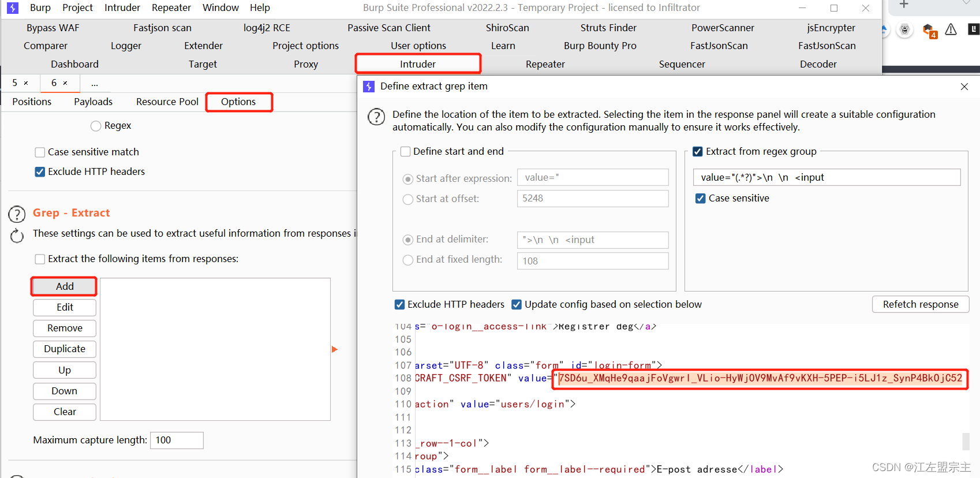This screenshot has height=478, width=980.
Task: Click the Refetch response button
Action: [x=921, y=304]
